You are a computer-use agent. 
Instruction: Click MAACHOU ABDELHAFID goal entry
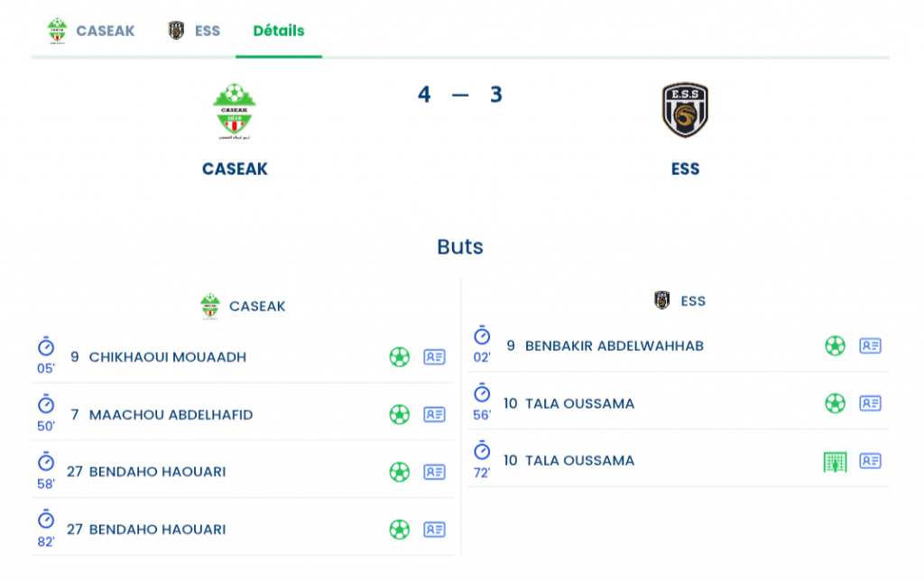click(x=171, y=415)
